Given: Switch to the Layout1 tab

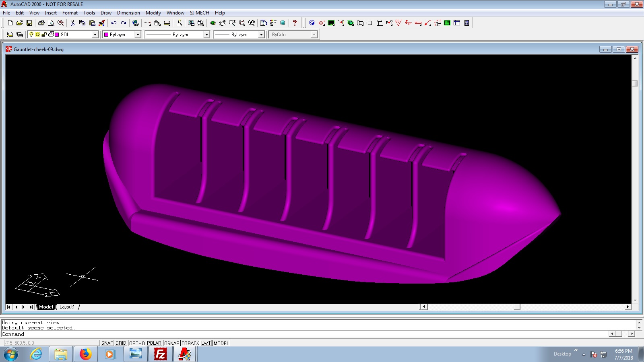Looking at the screenshot, I should click(x=67, y=307).
